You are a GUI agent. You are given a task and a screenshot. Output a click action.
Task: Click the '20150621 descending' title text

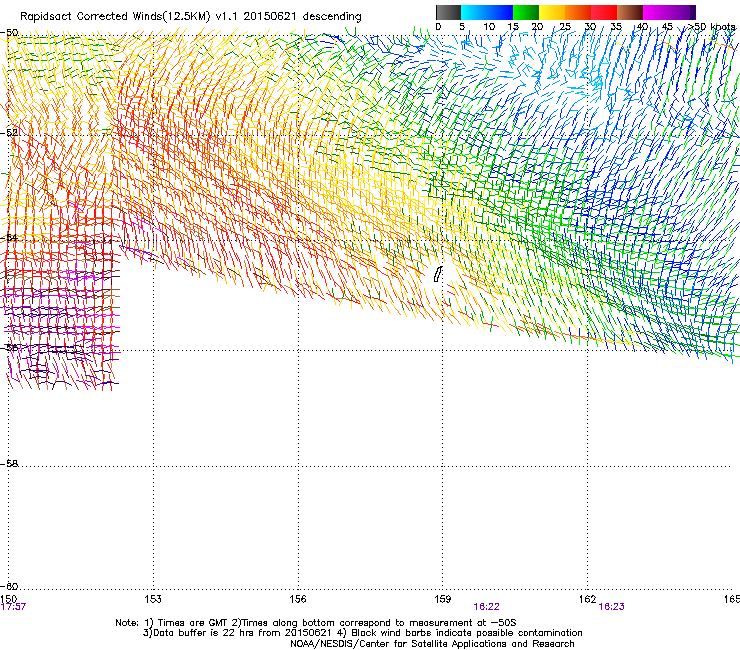point(303,17)
